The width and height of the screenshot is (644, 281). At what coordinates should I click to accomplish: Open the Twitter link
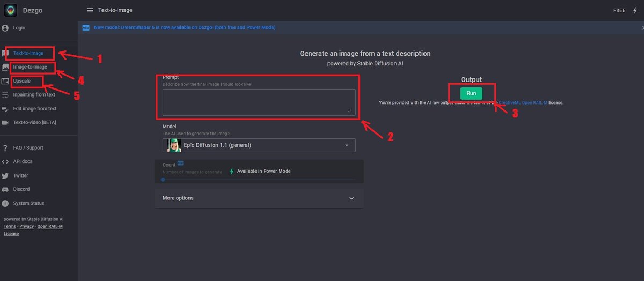(21, 176)
